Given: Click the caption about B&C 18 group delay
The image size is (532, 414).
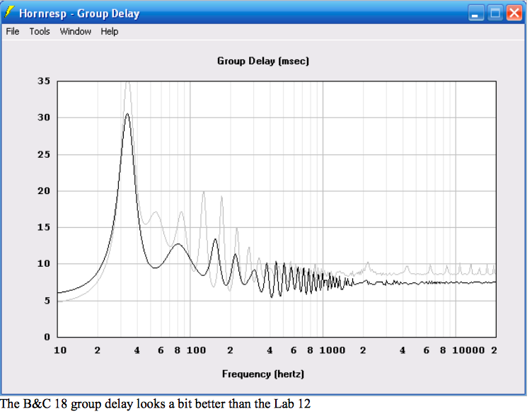Looking at the screenshot, I should [x=156, y=404].
